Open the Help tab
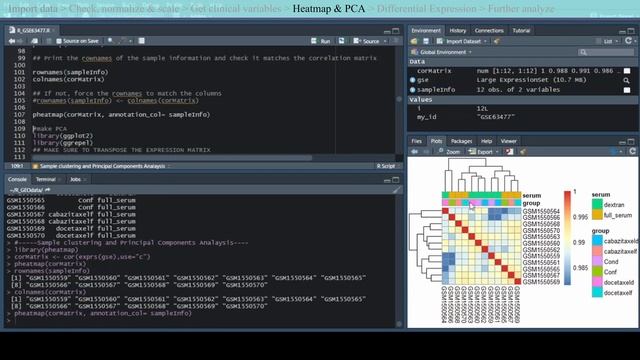 click(x=486, y=141)
